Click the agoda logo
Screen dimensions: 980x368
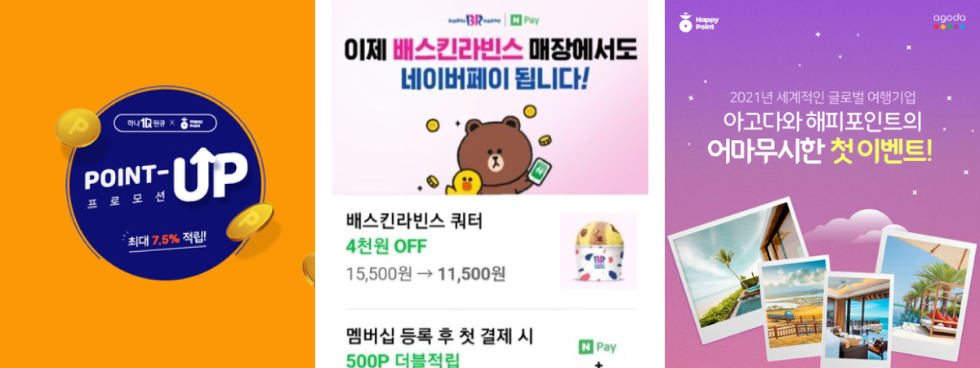point(950,22)
